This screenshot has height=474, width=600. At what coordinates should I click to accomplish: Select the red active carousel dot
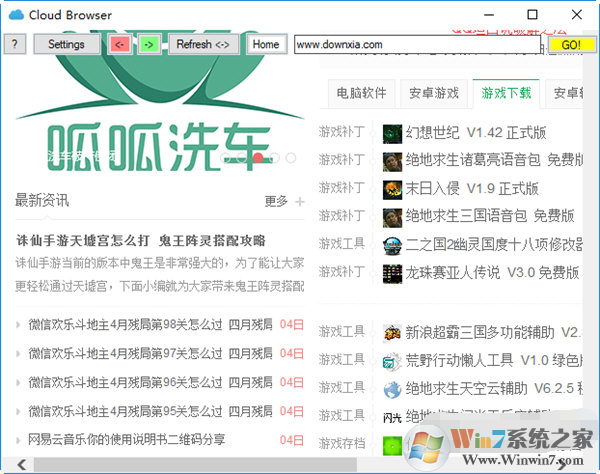258,158
